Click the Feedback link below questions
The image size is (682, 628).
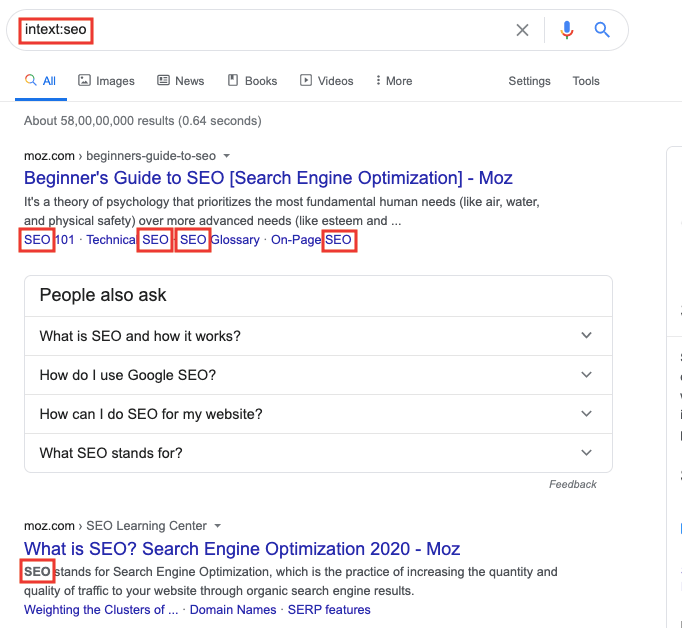tap(572, 484)
